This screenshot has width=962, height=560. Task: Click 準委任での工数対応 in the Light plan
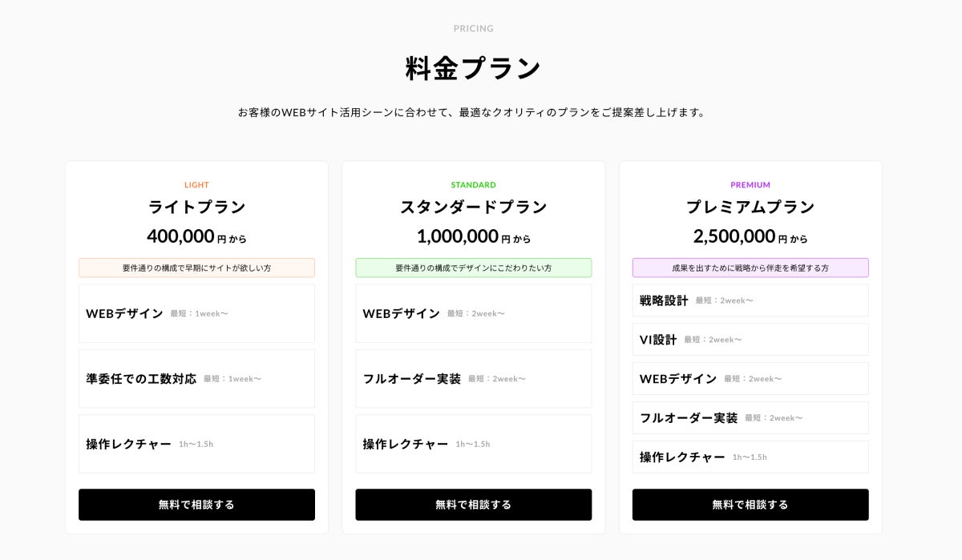coord(196,379)
